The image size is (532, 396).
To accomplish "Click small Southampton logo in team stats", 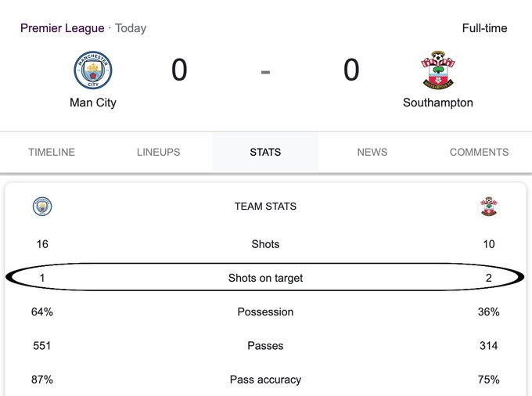I will (x=488, y=207).
